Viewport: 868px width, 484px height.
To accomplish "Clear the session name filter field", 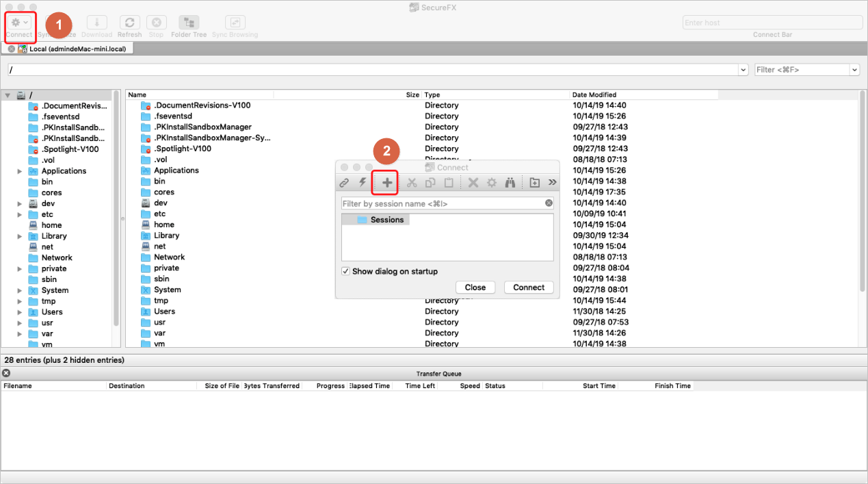I will point(549,203).
